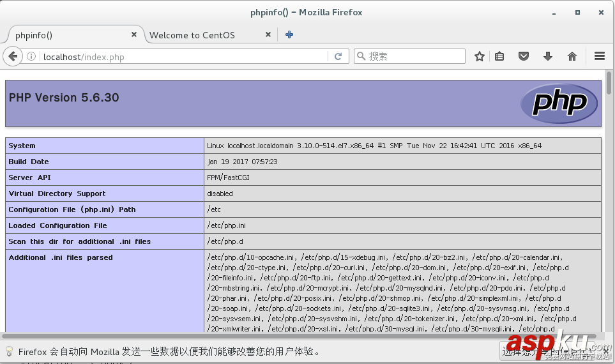Click the Additional .ini files parsed label
The width and height of the screenshot is (615, 364).
pos(61,258)
